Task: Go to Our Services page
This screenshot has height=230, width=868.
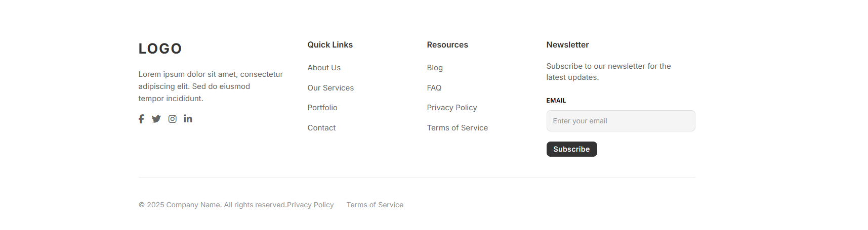Action: pos(330,88)
